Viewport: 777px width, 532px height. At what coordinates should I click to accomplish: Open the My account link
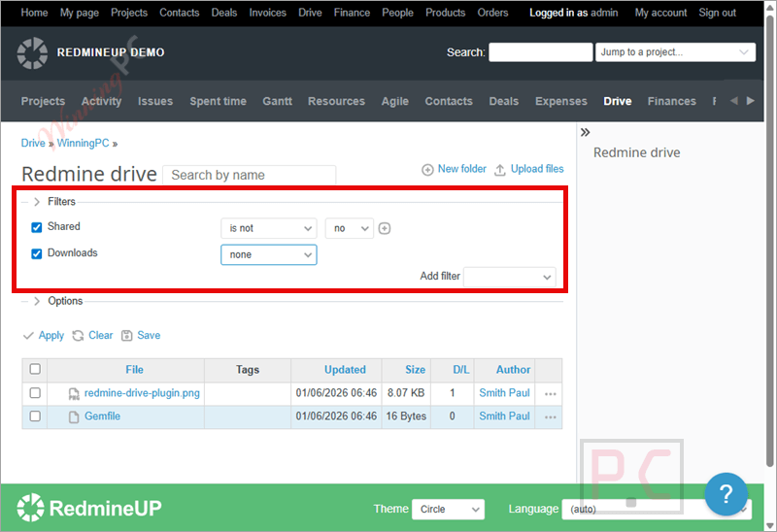(x=660, y=13)
